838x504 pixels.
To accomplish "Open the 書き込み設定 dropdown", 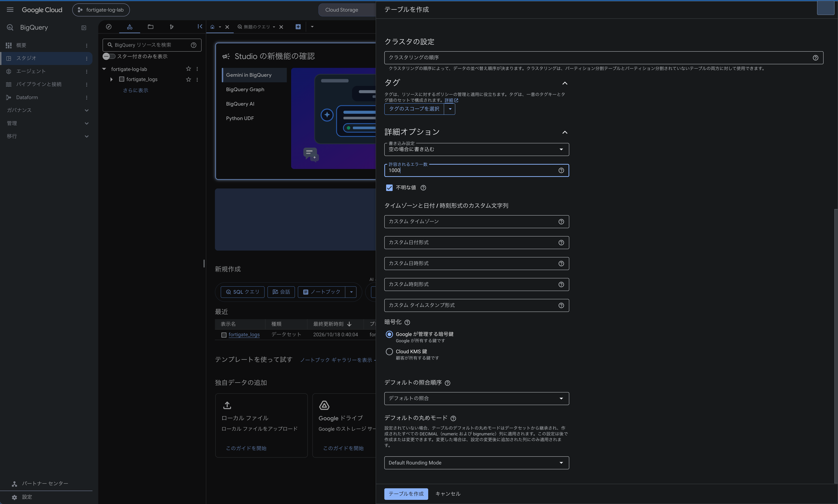I will point(476,149).
